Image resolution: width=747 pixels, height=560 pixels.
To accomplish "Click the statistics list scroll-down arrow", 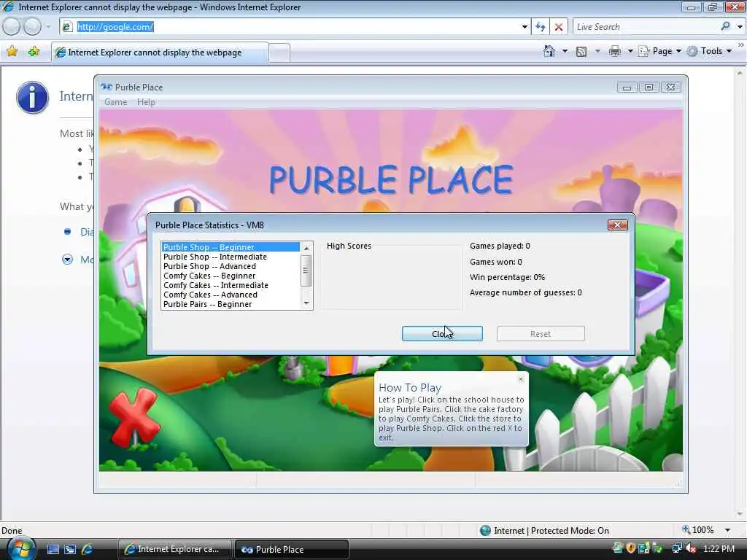I will tap(306, 303).
